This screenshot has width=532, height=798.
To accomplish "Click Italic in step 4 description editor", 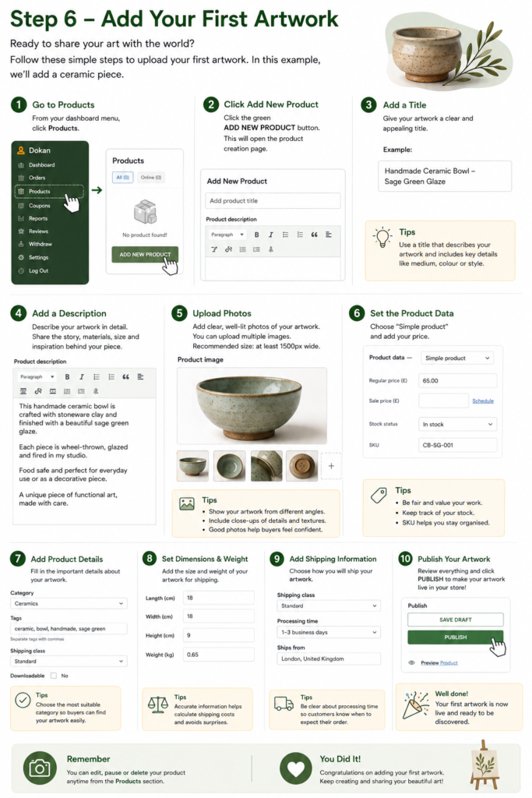I will (x=81, y=376).
